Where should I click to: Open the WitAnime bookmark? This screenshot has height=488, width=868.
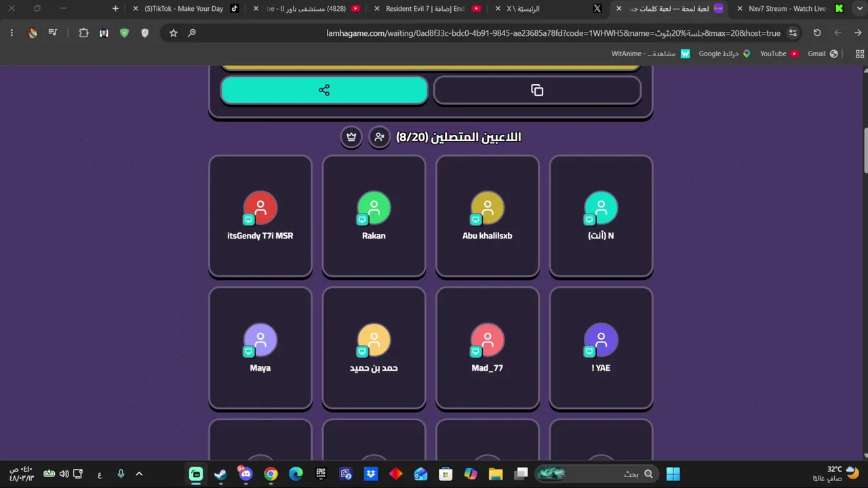(651, 54)
